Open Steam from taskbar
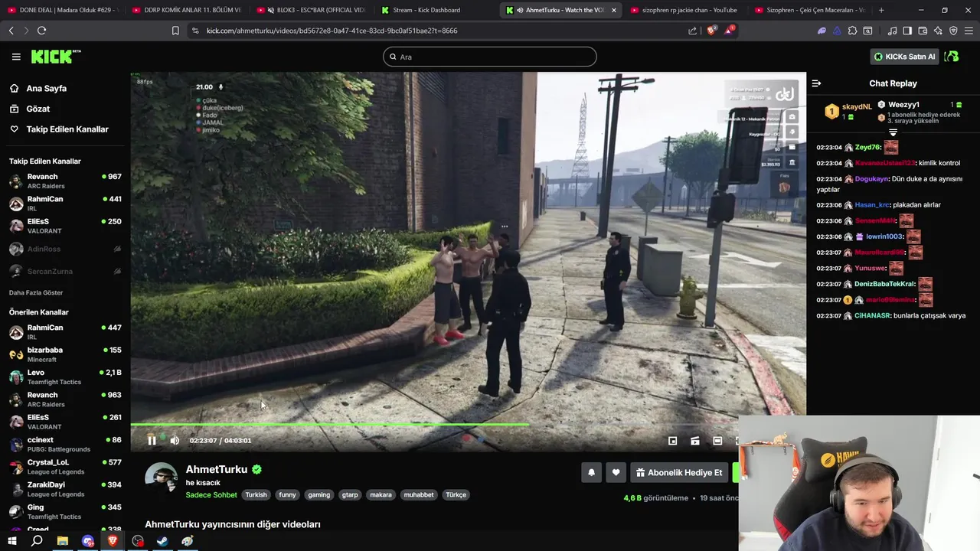This screenshot has height=551, width=980. [x=162, y=541]
